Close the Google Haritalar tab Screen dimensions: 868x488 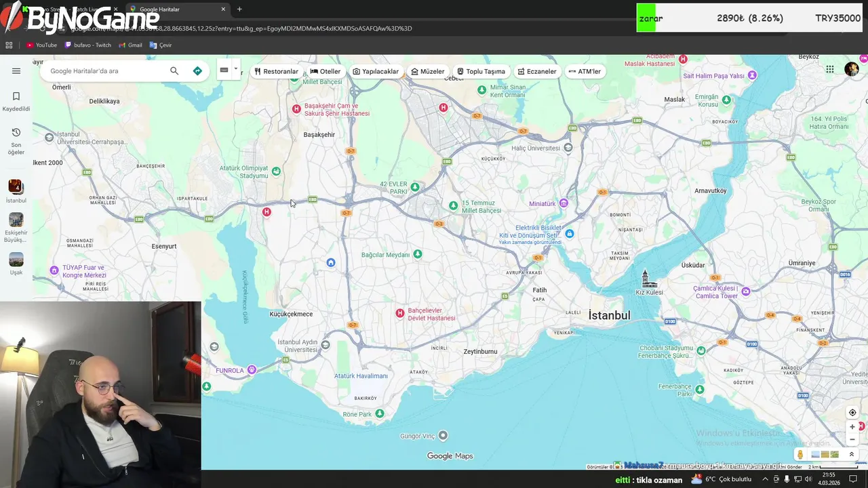pyautogui.click(x=224, y=9)
